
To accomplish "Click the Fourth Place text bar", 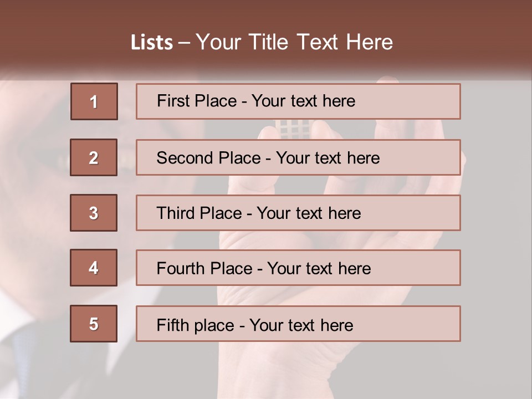I will (298, 268).
